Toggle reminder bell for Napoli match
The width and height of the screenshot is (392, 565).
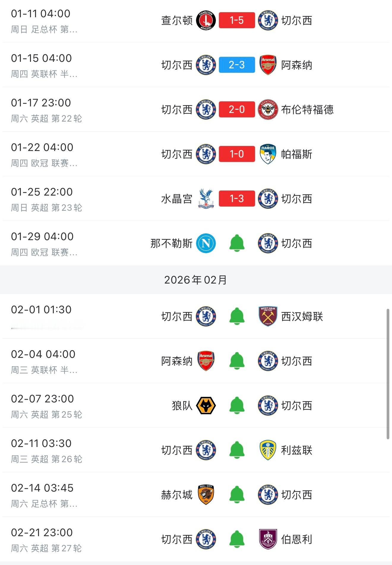coord(237,243)
